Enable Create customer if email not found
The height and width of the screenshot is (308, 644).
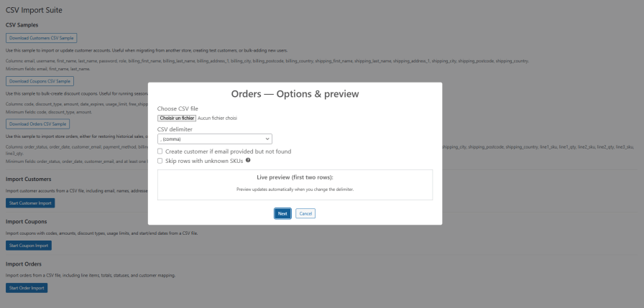tap(160, 151)
